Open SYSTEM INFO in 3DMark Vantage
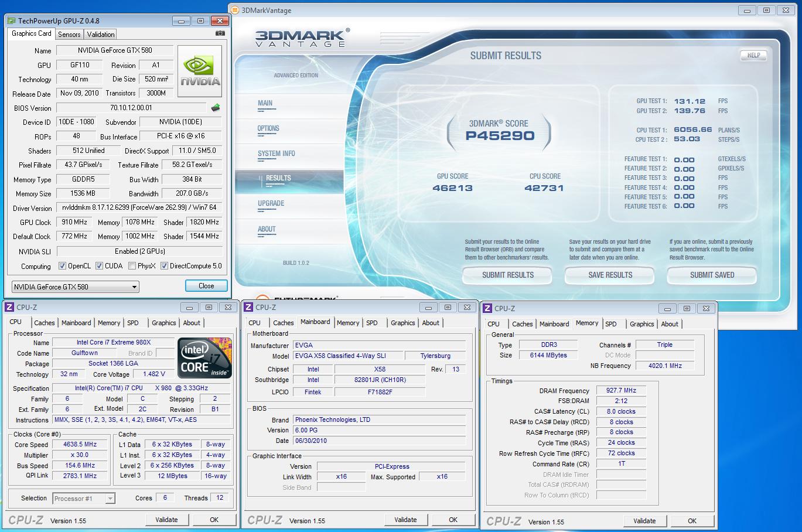The height and width of the screenshot is (532, 802). [277, 154]
